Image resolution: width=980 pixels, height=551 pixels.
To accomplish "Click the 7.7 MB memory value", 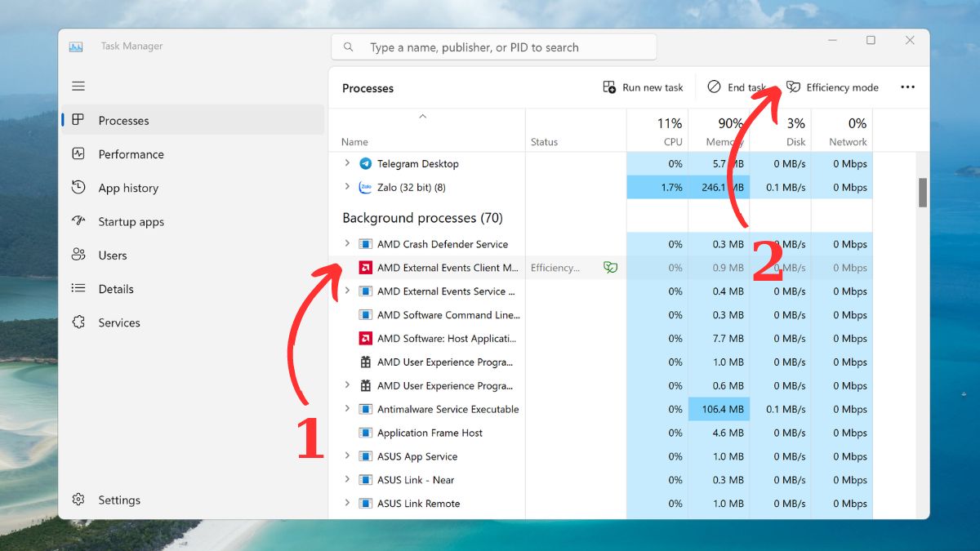I will tap(727, 338).
